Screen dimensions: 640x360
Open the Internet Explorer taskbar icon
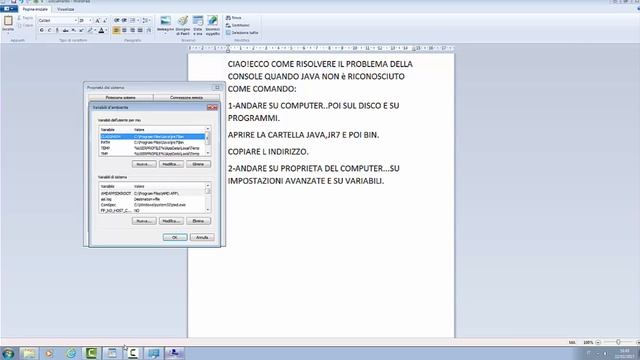[71, 353]
